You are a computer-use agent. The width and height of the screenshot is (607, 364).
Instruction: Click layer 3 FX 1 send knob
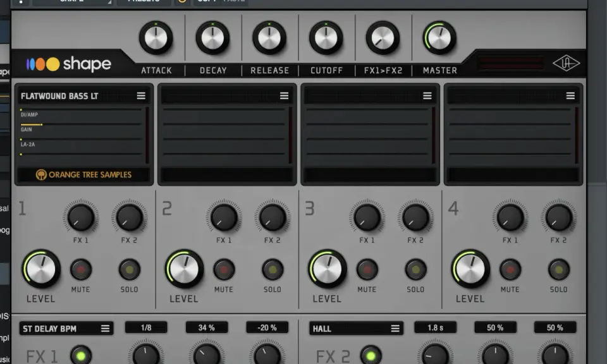click(367, 218)
